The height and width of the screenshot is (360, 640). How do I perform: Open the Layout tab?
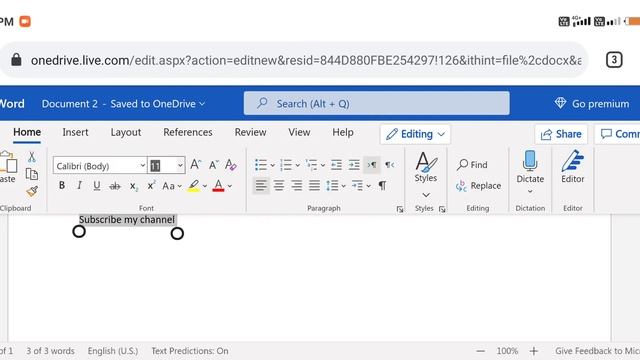pos(126,132)
